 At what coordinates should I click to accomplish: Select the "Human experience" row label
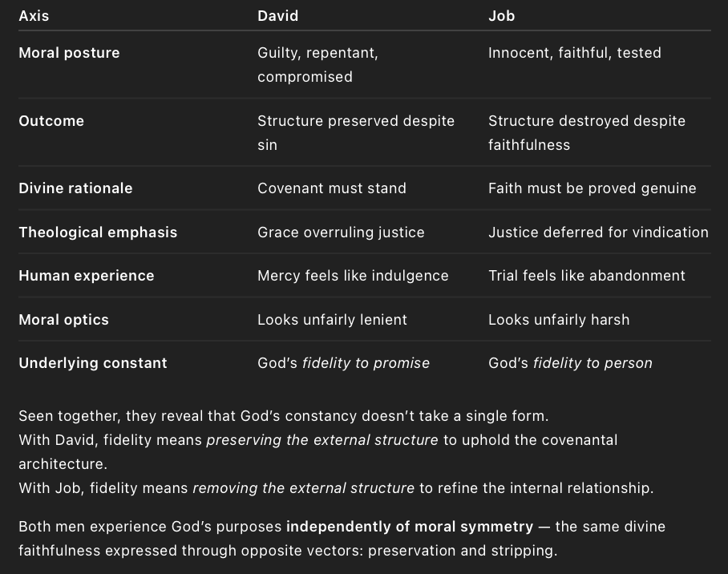(87, 276)
